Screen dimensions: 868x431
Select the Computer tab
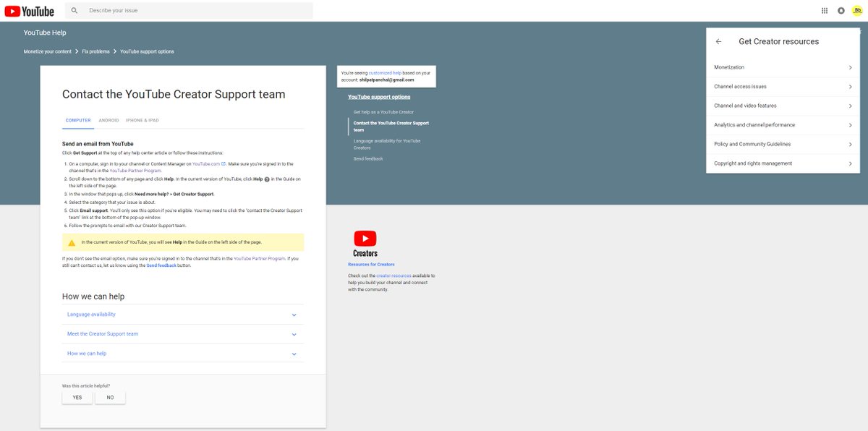pos(78,120)
